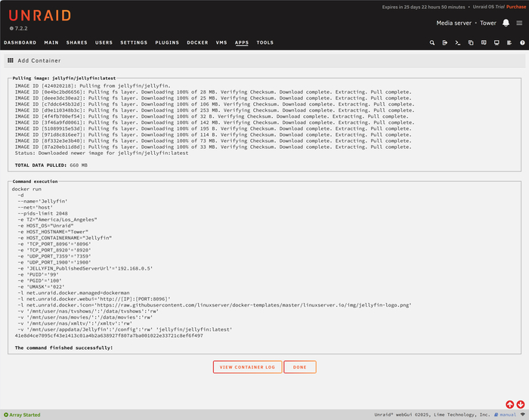Jump to bottom with red down arrow
529x420 pixels.
coord(521,405)
